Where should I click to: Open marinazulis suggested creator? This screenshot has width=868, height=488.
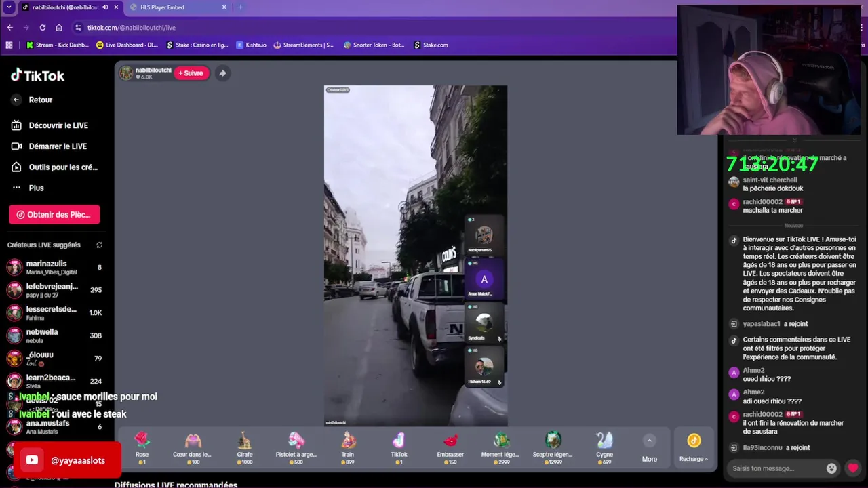tap(54, 267)
